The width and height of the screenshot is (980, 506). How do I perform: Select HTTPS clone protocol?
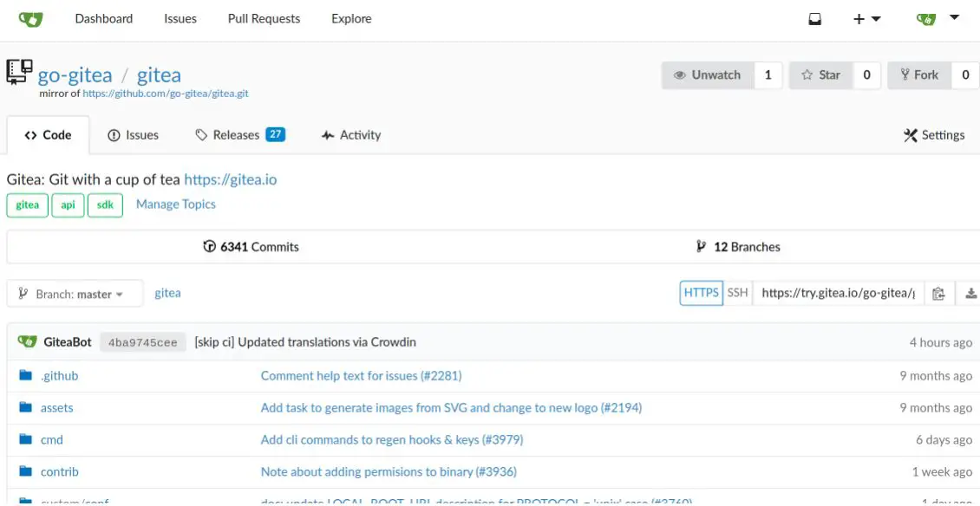(x=702, y=293)
